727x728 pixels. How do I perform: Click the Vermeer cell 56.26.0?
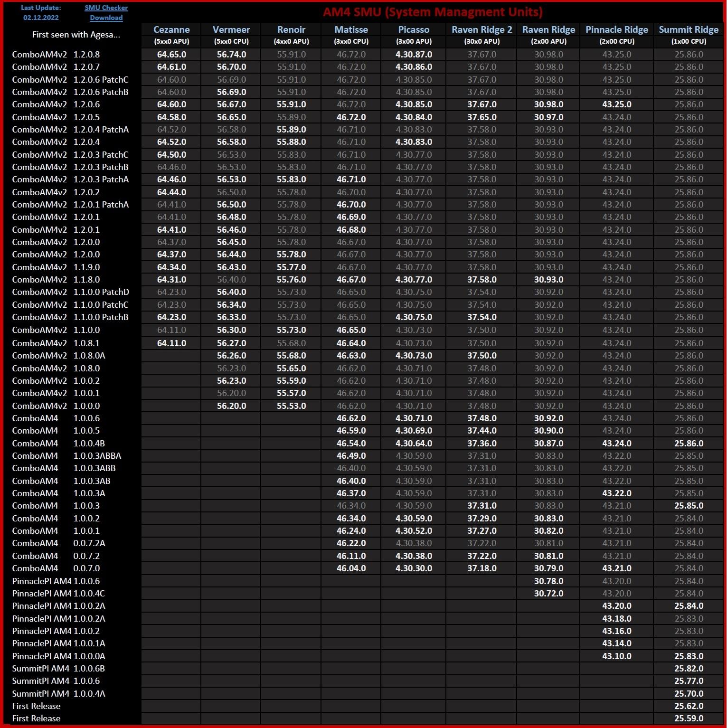(231, 355)
